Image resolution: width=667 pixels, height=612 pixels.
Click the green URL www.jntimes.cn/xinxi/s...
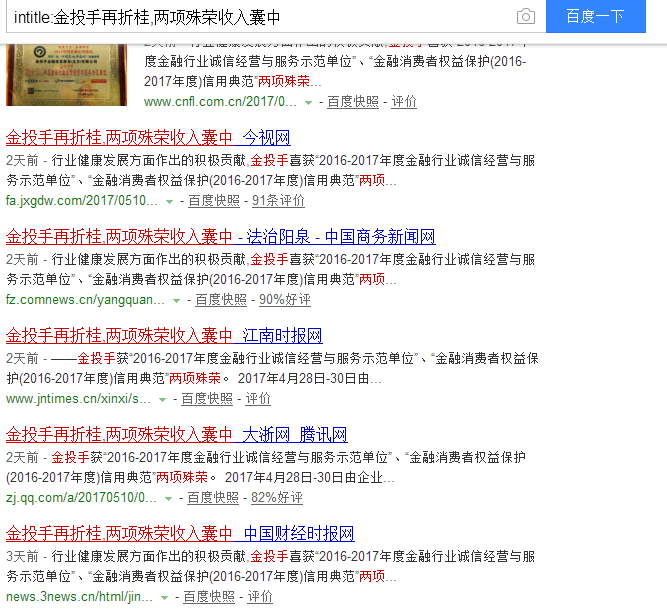click(x=78, y=399)
